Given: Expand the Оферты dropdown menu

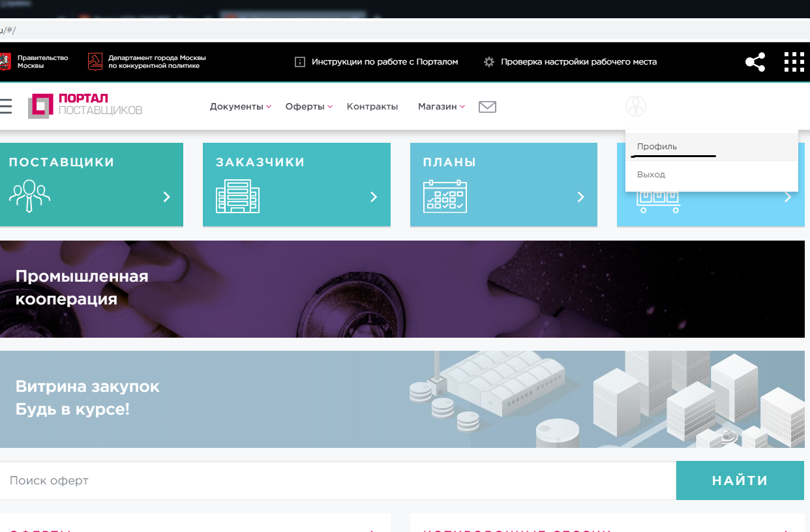Looking at the screenshot, I should [308, 107].
